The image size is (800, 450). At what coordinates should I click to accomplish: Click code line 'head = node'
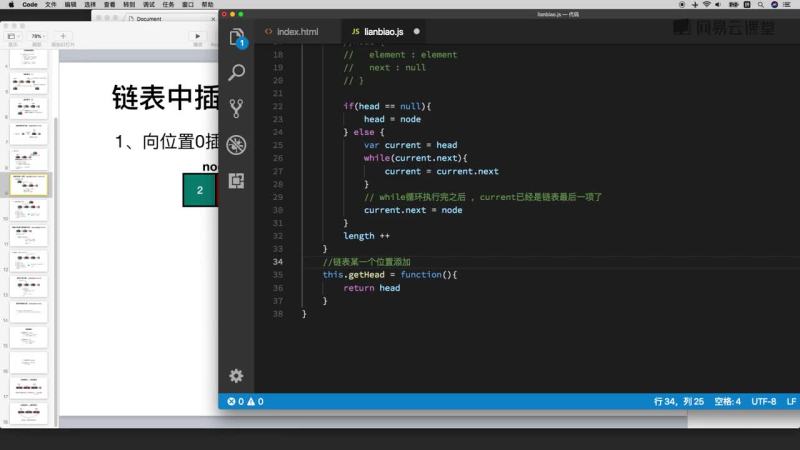tap(392, 119)
